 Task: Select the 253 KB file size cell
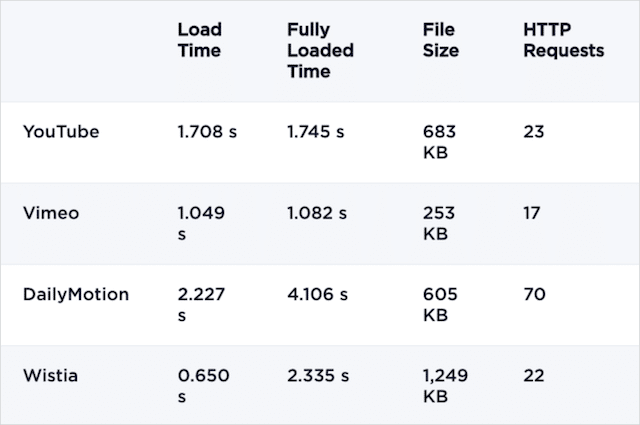click(x=439, y=223)
